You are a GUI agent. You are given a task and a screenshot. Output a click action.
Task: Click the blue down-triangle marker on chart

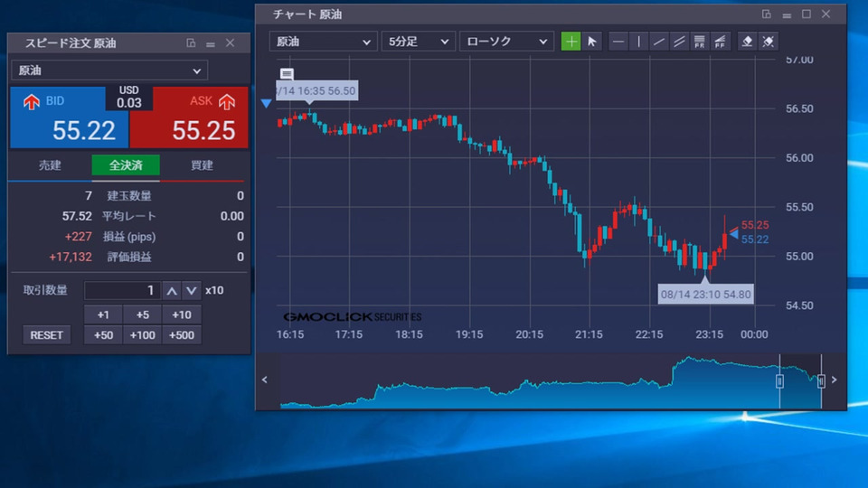point(266,103)
